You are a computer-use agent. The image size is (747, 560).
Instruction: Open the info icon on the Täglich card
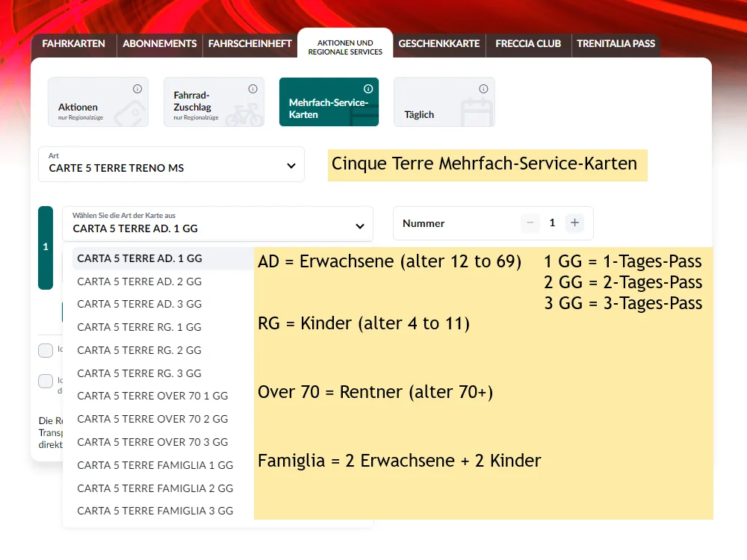pos(483,89)
